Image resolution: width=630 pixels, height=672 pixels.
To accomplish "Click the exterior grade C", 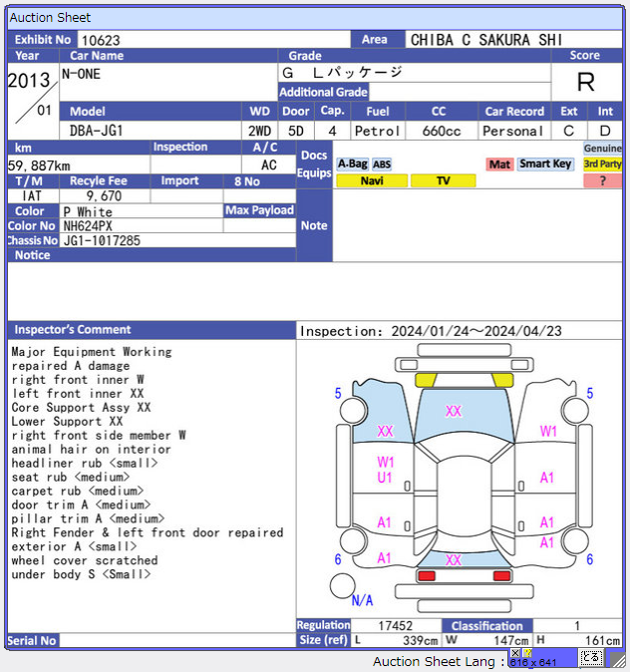I will pyautogui.click(x=568, y=131).
